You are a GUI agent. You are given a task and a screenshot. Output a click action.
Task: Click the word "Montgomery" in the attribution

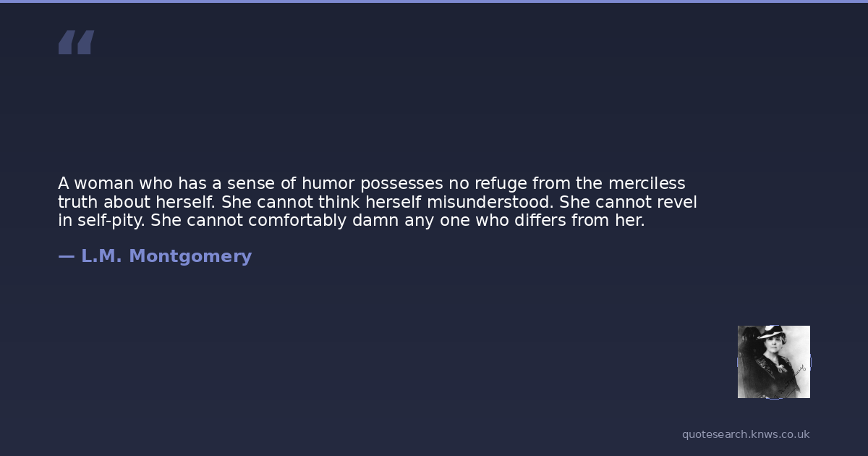(190, 256)
